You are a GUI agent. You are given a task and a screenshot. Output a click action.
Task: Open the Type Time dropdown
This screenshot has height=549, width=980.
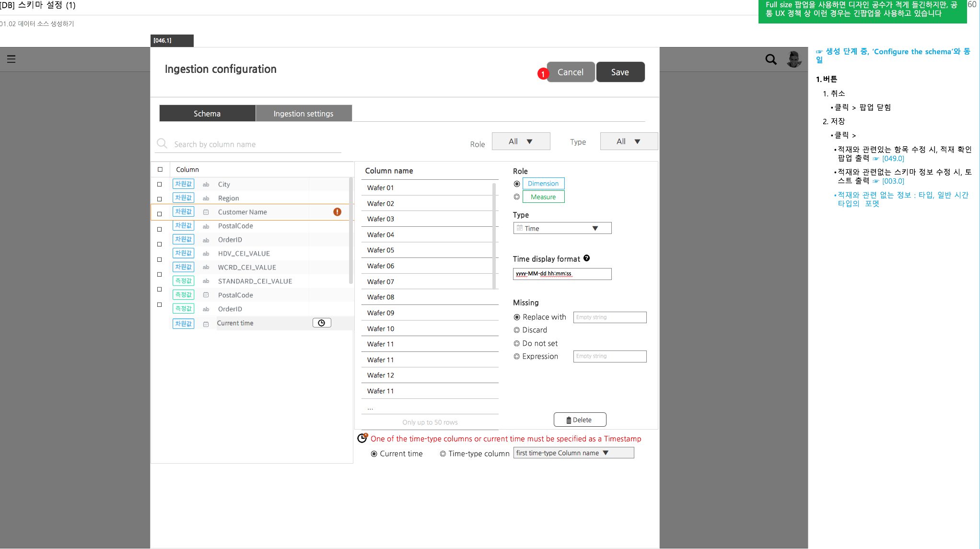click(x=562, y=228)
